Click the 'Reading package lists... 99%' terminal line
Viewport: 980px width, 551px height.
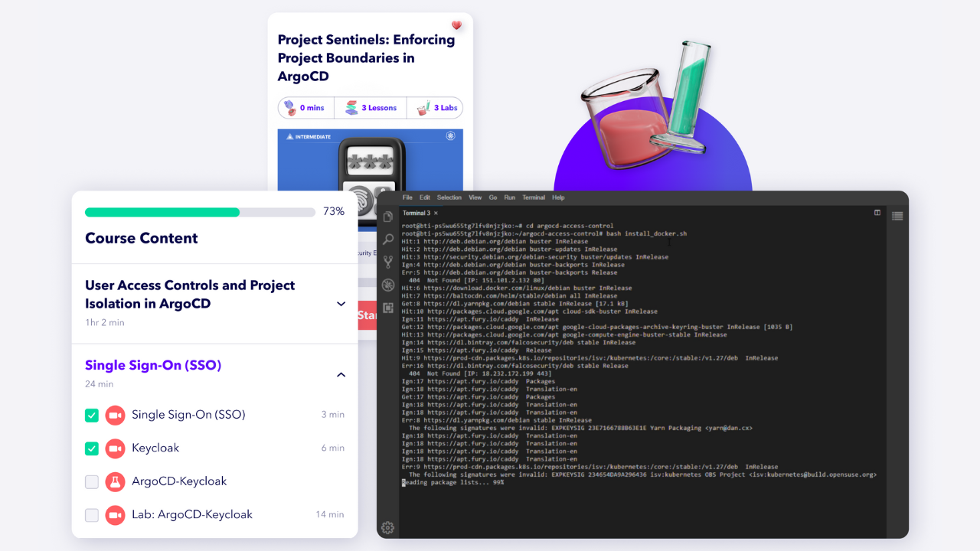point(452,483)
